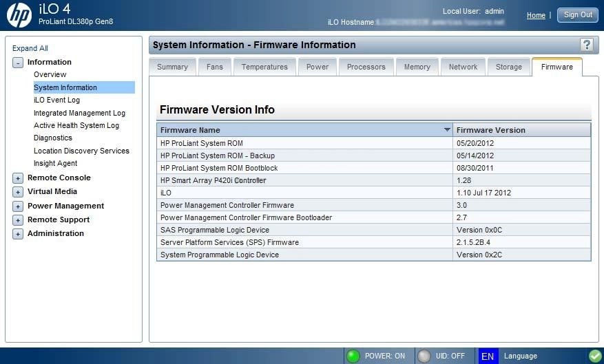The height and width of the screenshot is (364, 604).
Task: Click the Local User admin text
Action: tap(473, 11)
